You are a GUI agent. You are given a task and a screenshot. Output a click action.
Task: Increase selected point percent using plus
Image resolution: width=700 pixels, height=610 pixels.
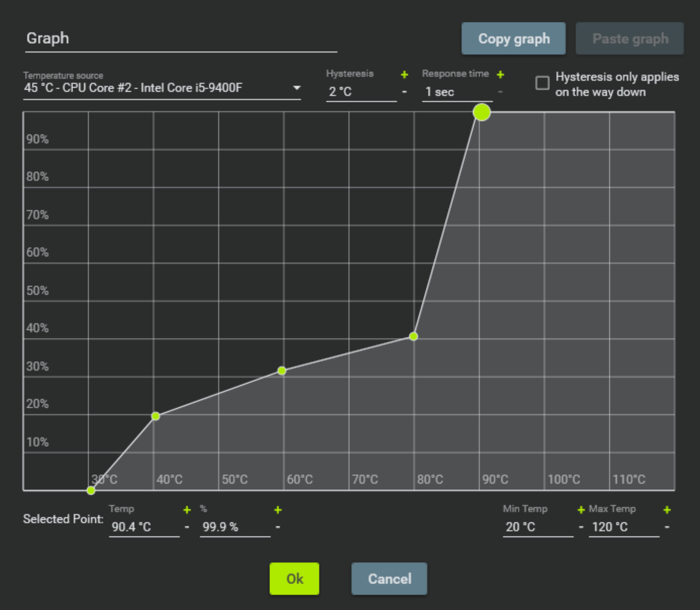click(278, 510)
